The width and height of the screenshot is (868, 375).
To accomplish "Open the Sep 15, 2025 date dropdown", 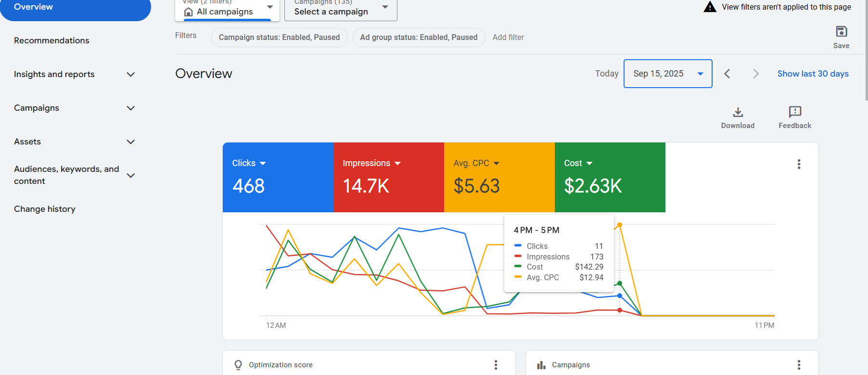I will pyautogui.click(x=668, y=74).
